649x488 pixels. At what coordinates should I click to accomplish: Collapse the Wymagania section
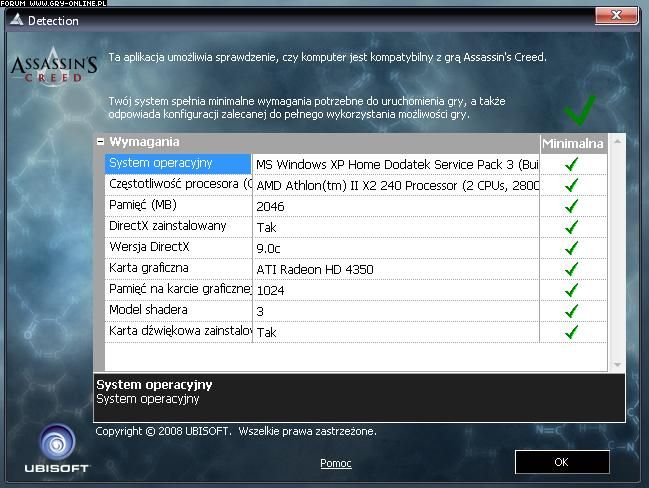(x=100, y=142)
